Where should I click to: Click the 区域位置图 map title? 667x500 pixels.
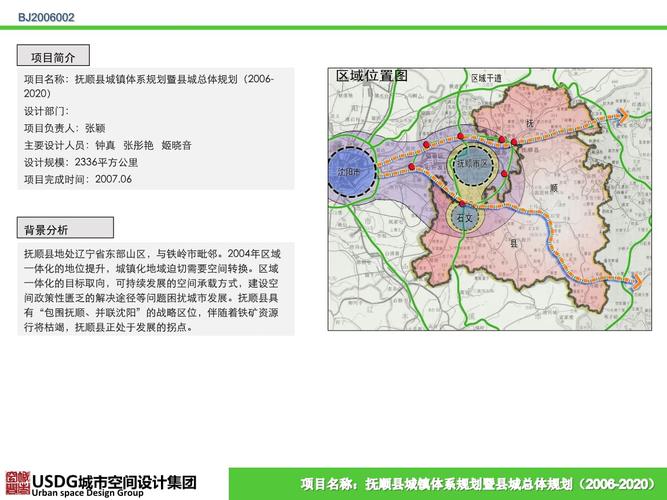click(372, 76)
